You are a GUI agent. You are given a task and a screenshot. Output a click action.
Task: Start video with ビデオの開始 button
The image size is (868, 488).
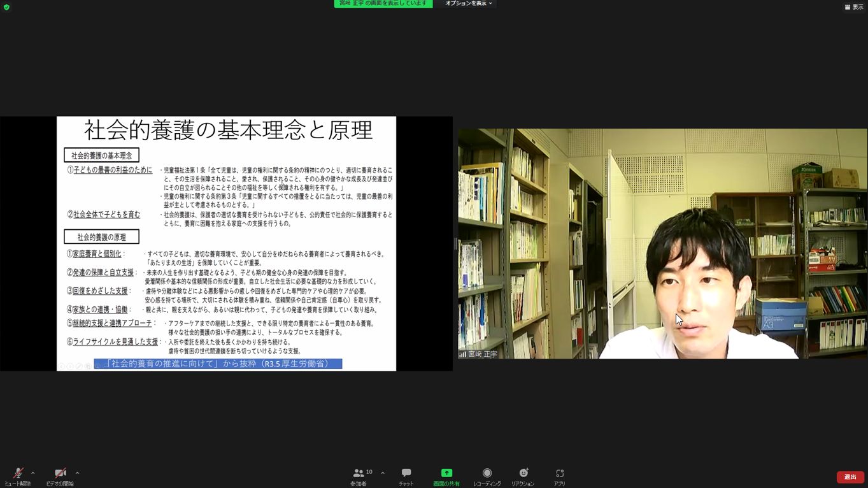60,475
